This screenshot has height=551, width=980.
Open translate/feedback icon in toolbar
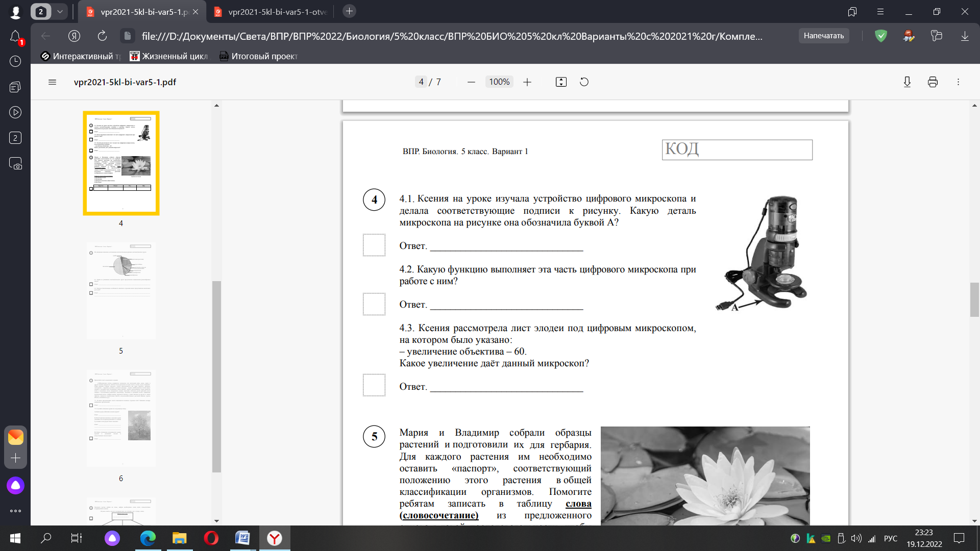tap(937, 36)
